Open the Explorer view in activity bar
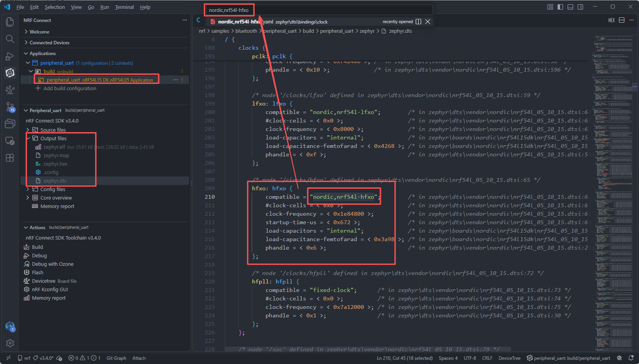This screenshot has width=639, height=364. (x=10, y=22)
